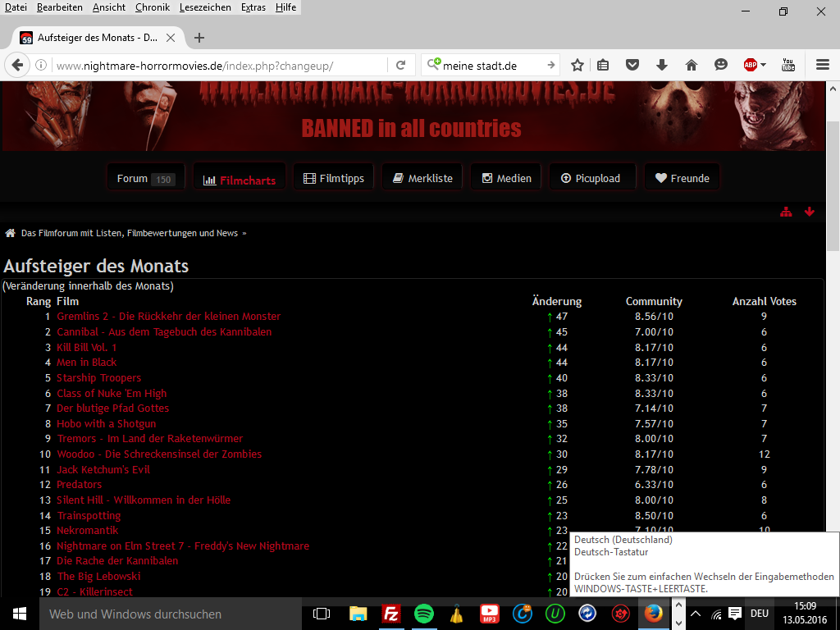Open the Chronik menu
Image resolution: width=840 pixels, height=630 pixels.
pos(153,7)
